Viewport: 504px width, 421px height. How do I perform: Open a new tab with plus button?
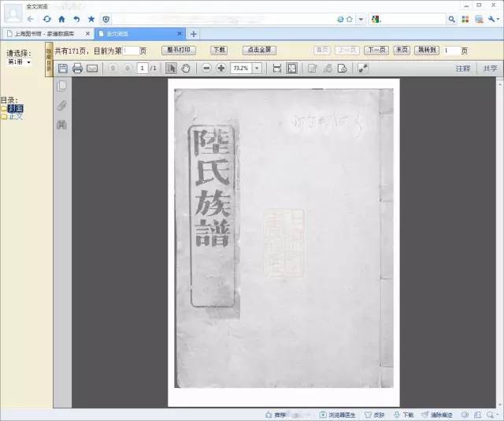193,34
